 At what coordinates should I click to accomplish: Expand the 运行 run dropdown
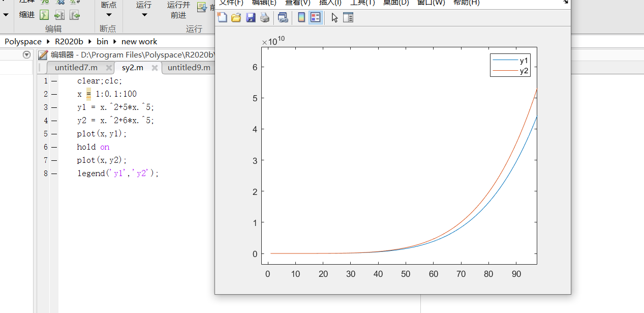[144, 15]
